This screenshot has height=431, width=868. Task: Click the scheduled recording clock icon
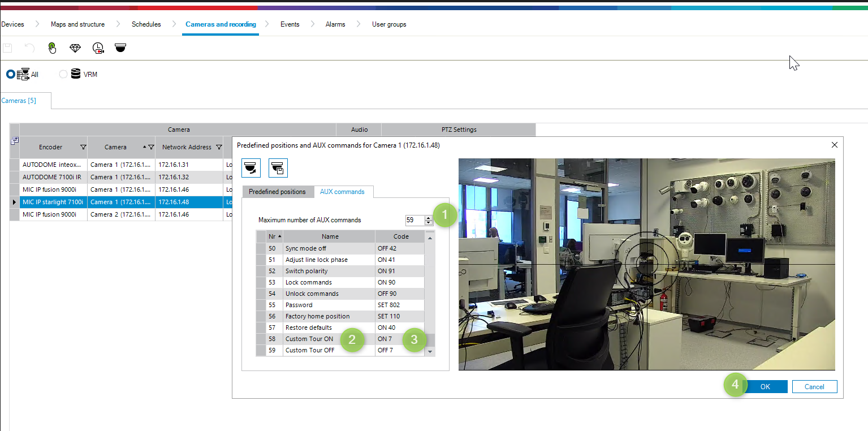point(98,48)
